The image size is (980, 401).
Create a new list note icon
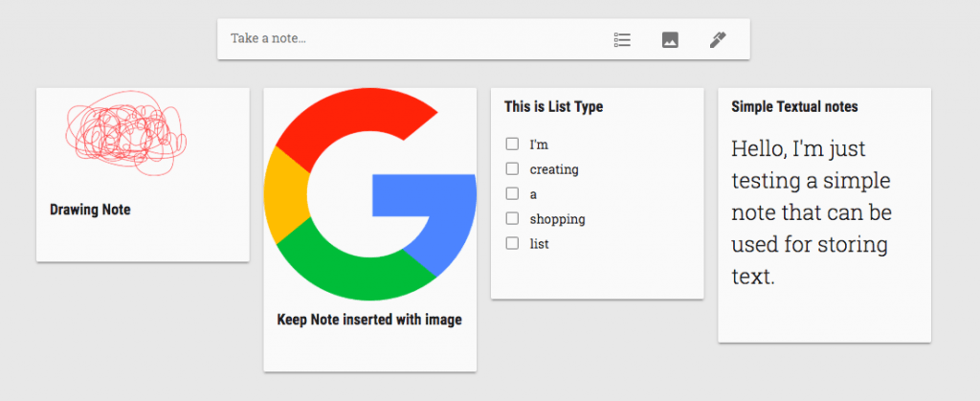pyautogui.click(x=622, y=40)
